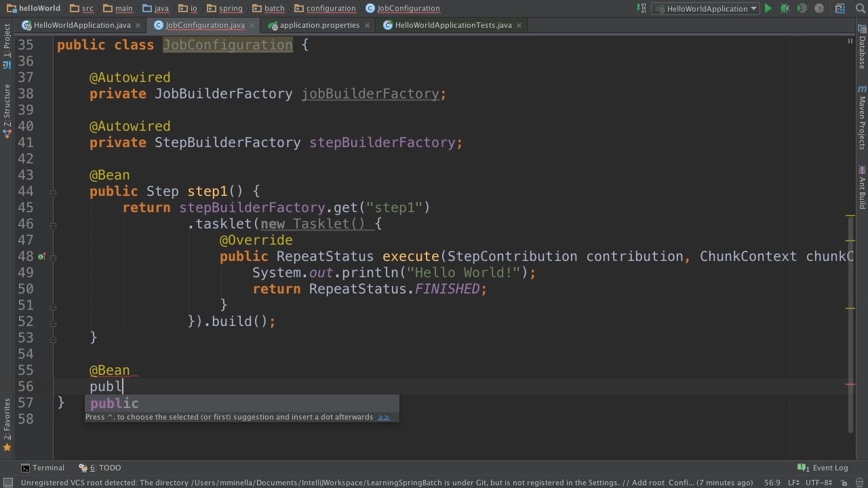868x488 pixels.
Task: Run HelloWorldApplication with the green play icon
Action: click(x=768, y=9)
